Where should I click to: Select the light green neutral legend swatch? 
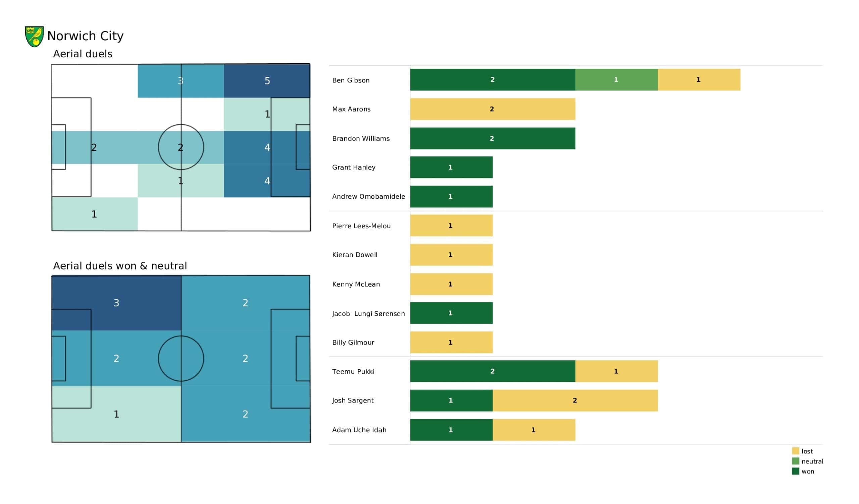tap(795, 461)
